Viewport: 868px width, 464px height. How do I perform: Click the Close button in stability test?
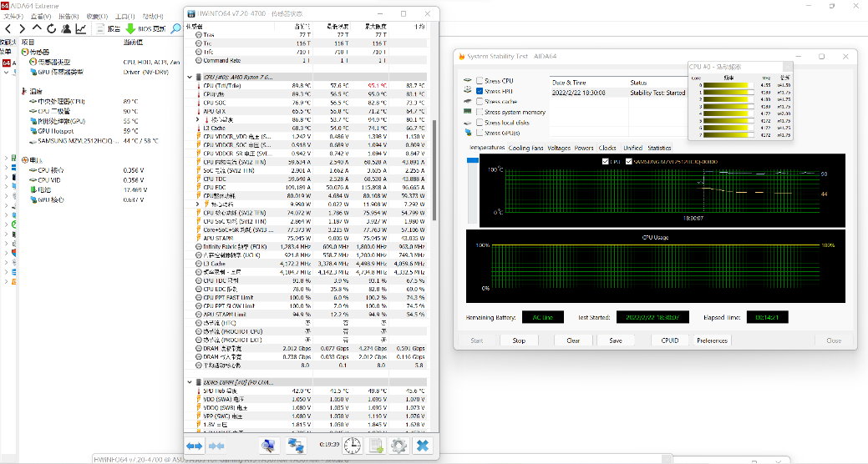point(834,340)
